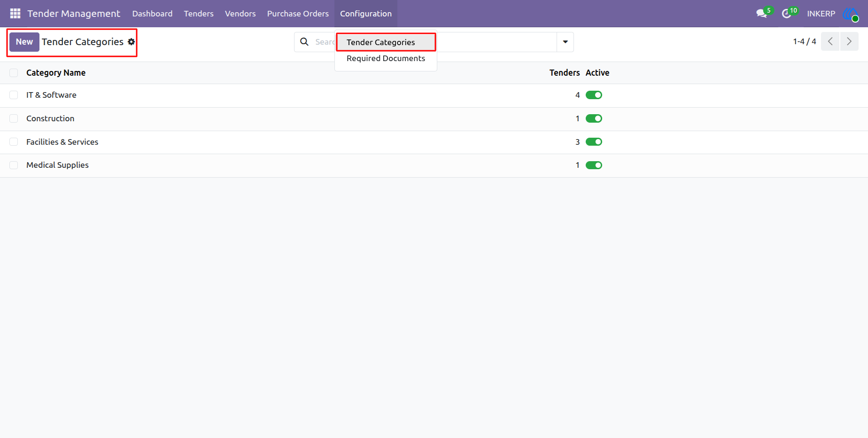Check the Facilities & Services row checkbox
The width and height of the screenshot is (868, 438).
point(14,142)
